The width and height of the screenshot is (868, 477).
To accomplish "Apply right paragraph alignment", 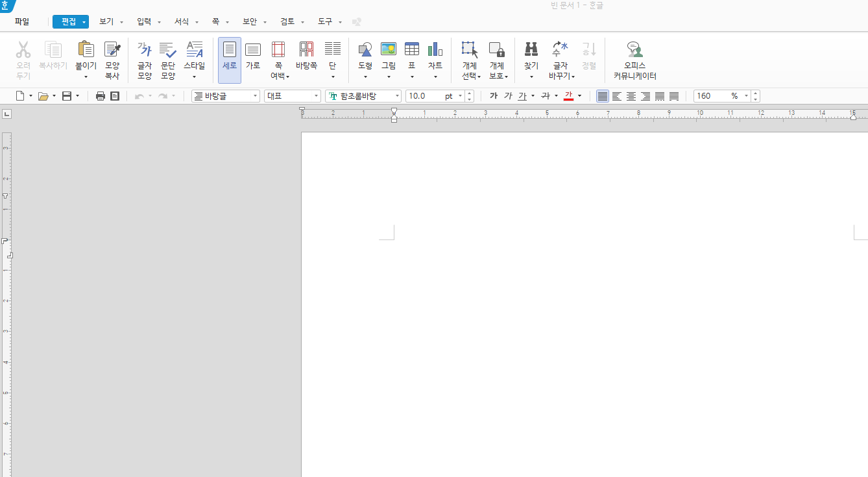I will point(645,96).
